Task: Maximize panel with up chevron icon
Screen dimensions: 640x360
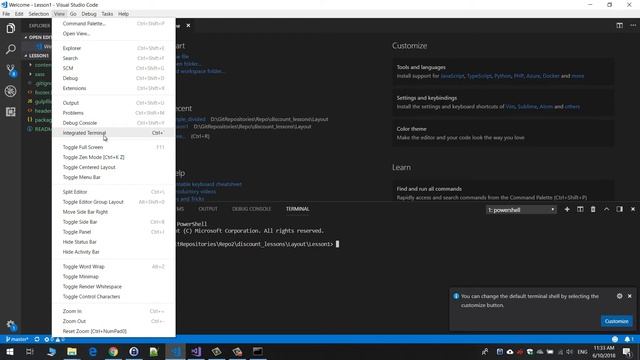Action: click(607, 209)
